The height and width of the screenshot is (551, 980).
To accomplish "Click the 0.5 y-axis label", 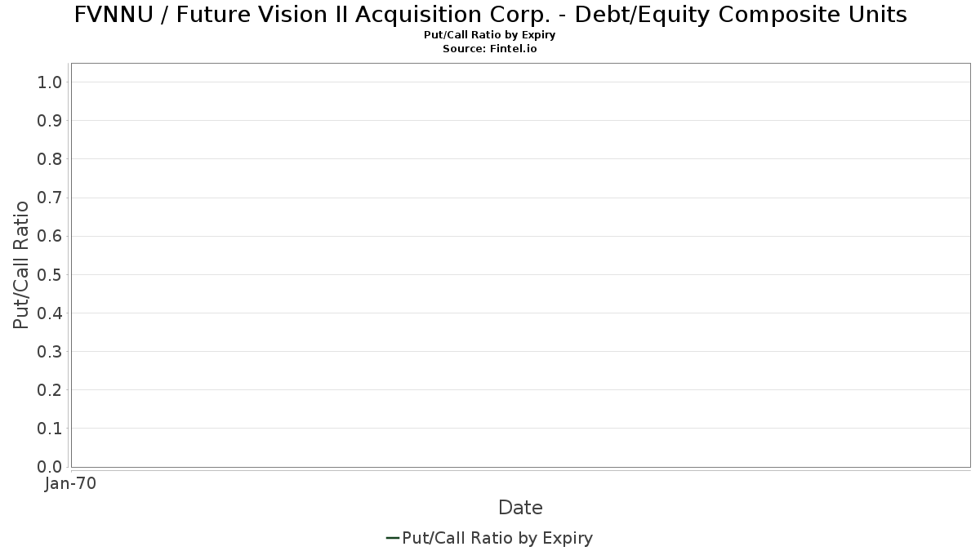I will point(50,274).
